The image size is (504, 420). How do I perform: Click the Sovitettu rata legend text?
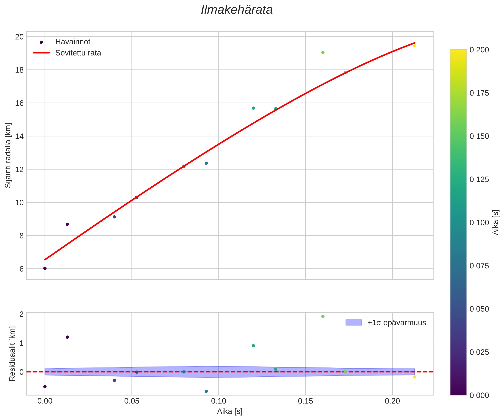tap(78, 53)
